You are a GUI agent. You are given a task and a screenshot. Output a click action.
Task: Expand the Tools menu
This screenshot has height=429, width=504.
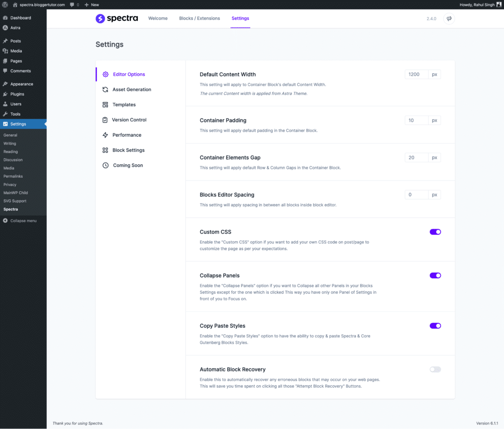tap(16, 114)
